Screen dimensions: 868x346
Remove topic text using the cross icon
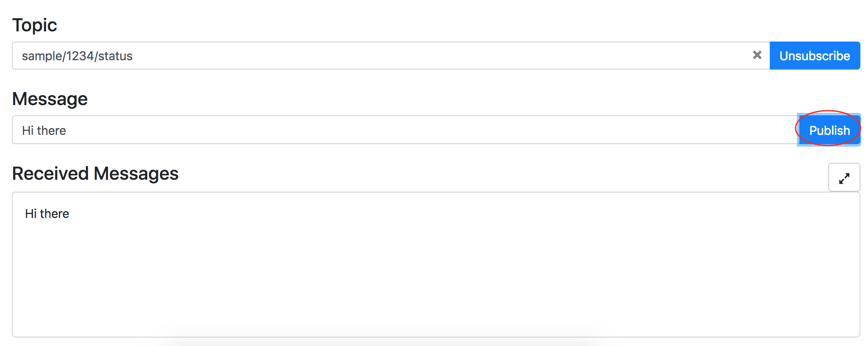(x=757, y=55)
